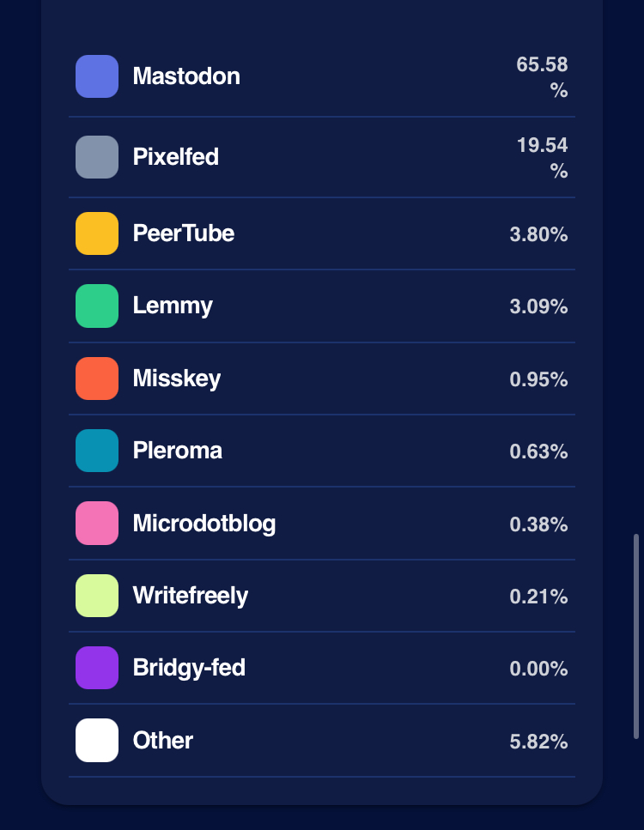
Task: Click the Bridgy-fed purple swatch
Action: tap(97, 668)
